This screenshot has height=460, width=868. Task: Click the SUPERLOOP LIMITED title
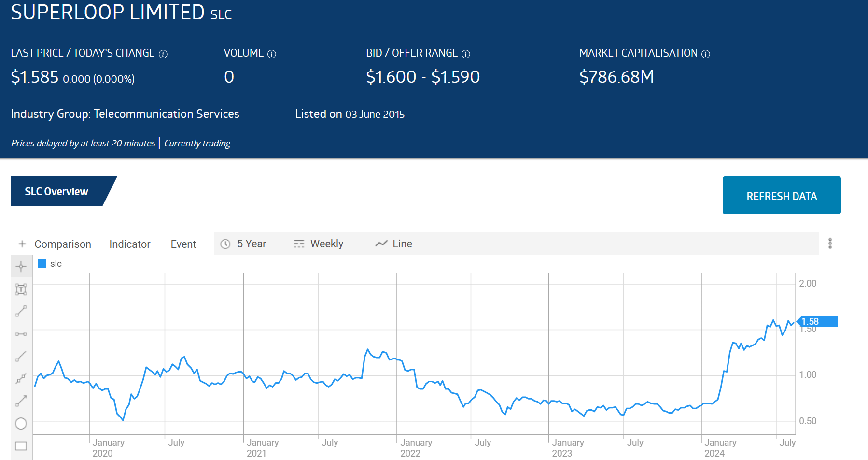(x=108, y=12)
